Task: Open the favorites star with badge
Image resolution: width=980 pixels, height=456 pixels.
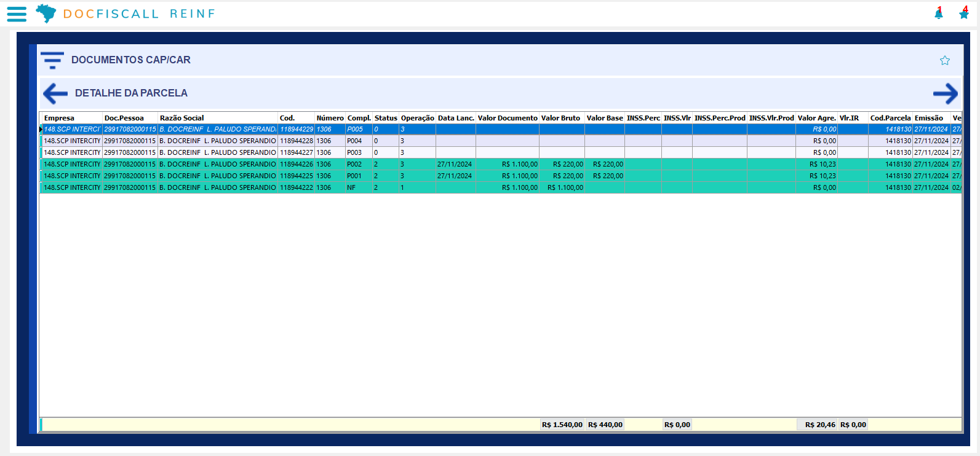Action: click(964, 14)
